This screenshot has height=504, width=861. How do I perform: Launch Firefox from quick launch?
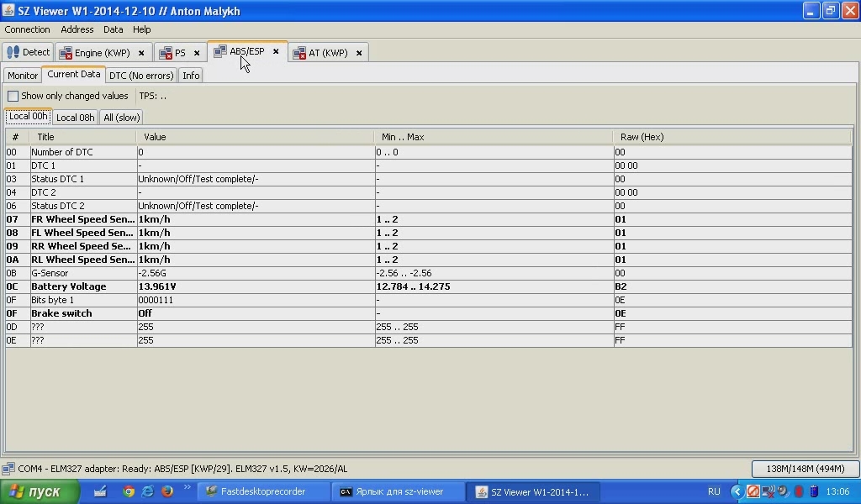[166, 491]
